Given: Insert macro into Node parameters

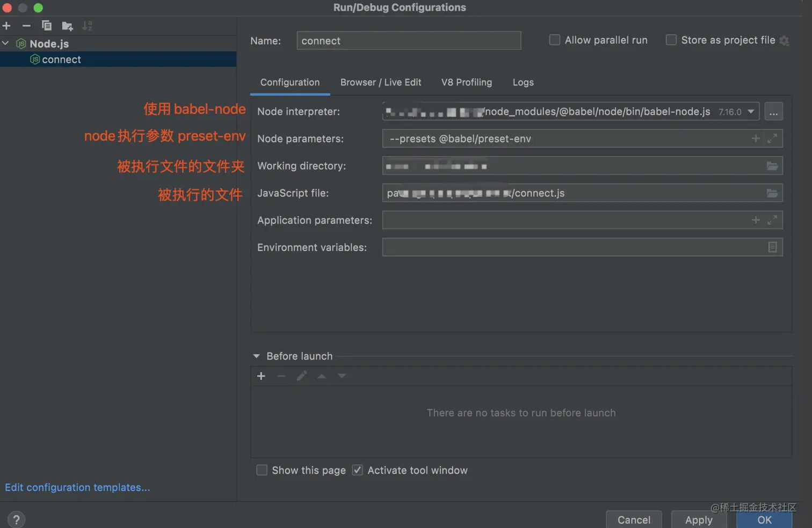Looking at the screenshot, I should [756, 138].
